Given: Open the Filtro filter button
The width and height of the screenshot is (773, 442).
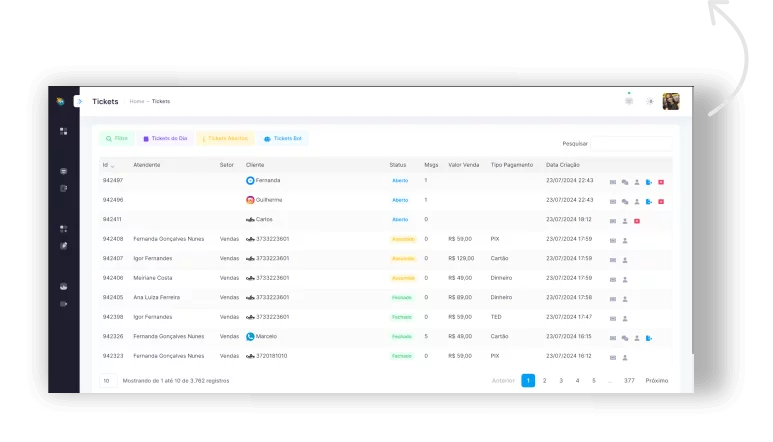Looking at the screenshot, I should coord(117,138).
